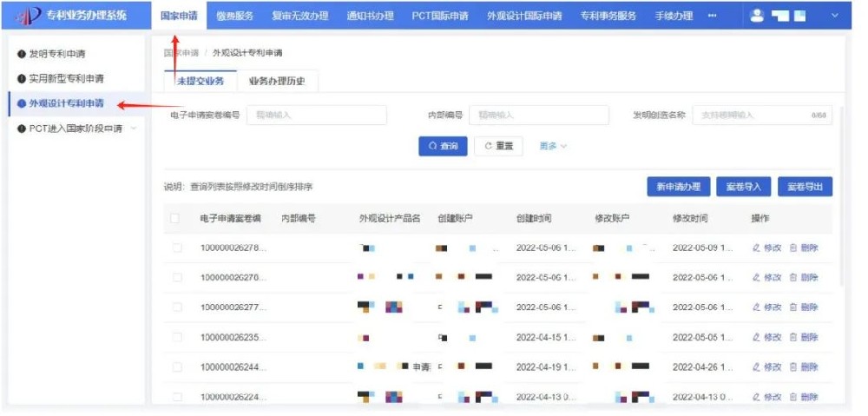Click the 查询 search button
Image resolution: width=868 pixels, height=416 pixels.
click(x=443, y=146)
